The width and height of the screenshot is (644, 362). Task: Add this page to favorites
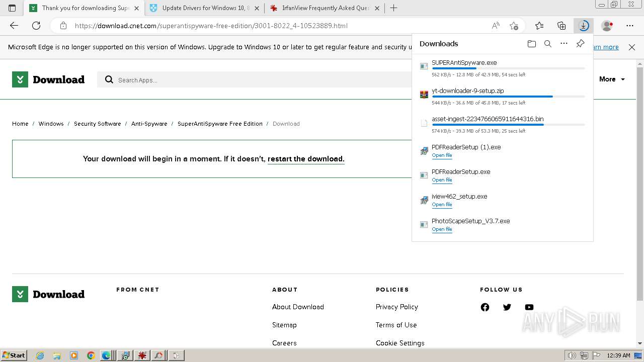pyautogui.click(x=514, y=26)
